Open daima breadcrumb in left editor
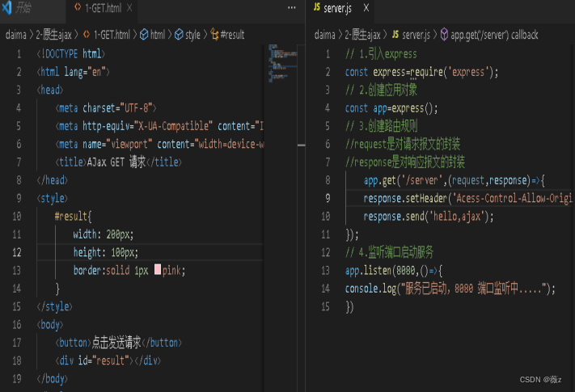Viewport: 575px width, 392px height. (15, 35)
